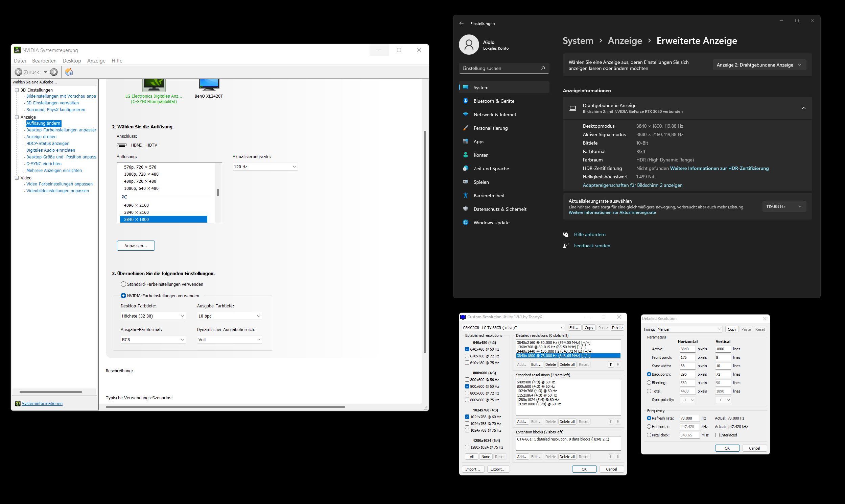Open Windows Update in Settings sidebar
The image size is (845, 504).
click(504, 223)
